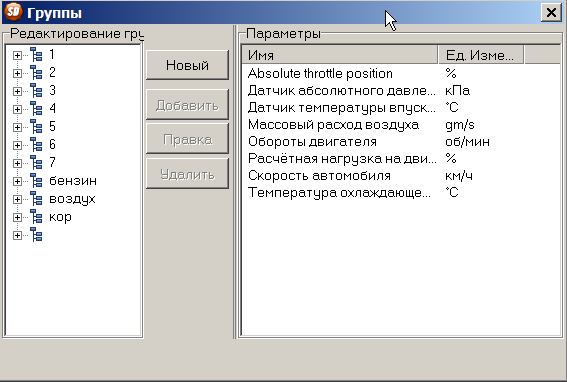567x382 pixels.
Task: Click the Добавить button
Action: click(187, 105)
